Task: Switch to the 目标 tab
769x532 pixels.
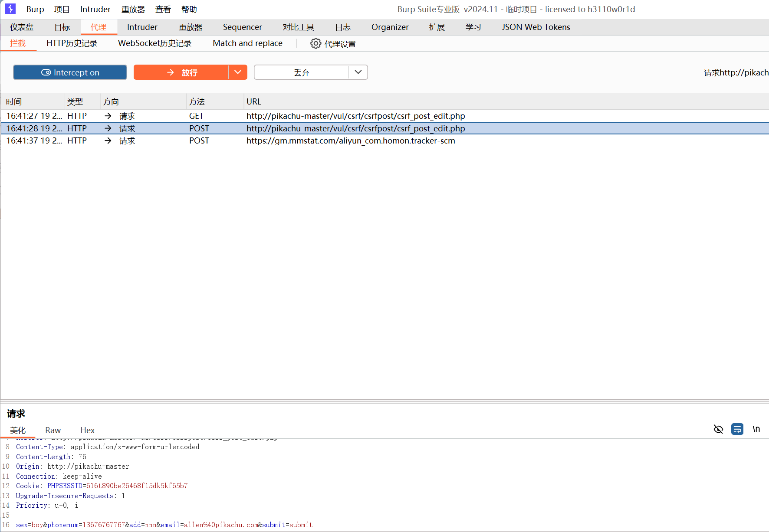Action: 62,27
